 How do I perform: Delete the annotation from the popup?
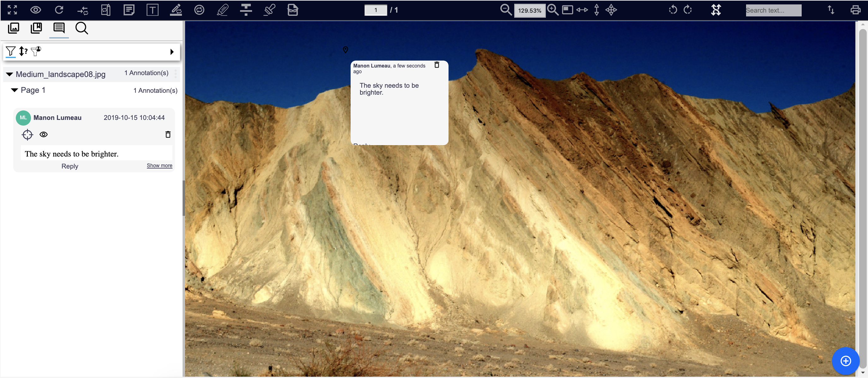[x=437, y=65]
